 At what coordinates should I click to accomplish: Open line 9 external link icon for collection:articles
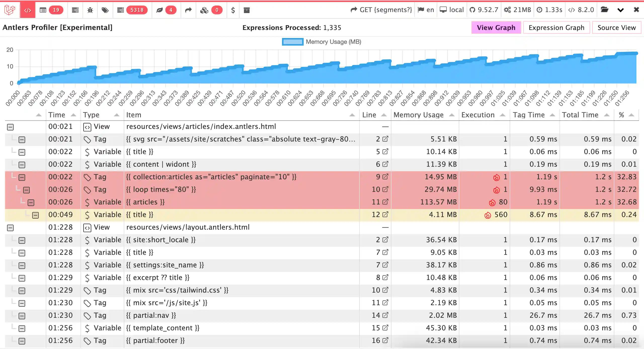385,177
